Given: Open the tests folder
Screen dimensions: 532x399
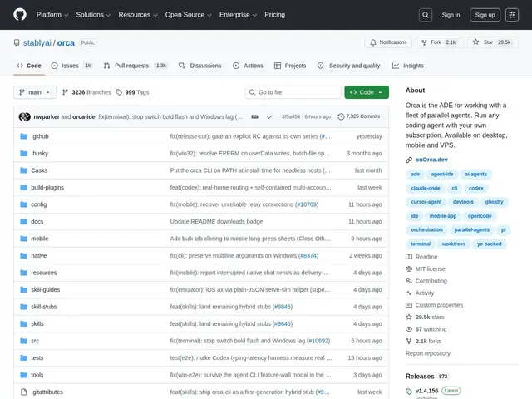Looking at the screenshot, I should click(x=37, y=358).
